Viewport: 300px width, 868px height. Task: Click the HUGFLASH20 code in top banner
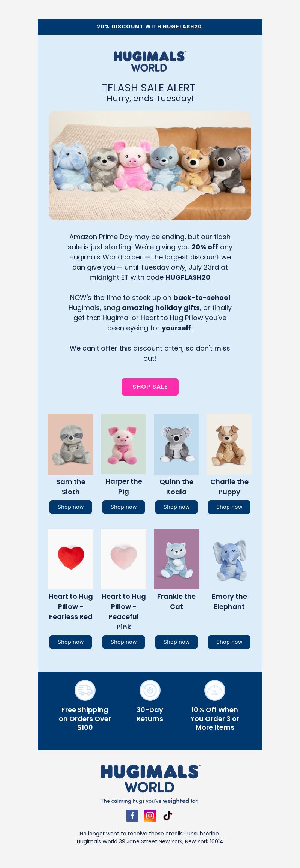coord(182,27)
